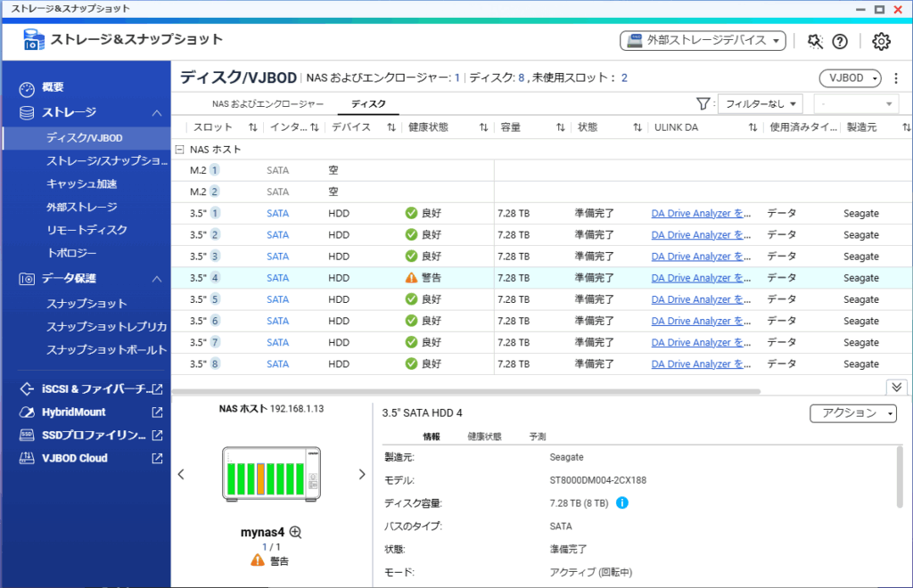Sort by 容量 column arrows
The height and width of the screenshot is (588, 913).
(560, 127)
